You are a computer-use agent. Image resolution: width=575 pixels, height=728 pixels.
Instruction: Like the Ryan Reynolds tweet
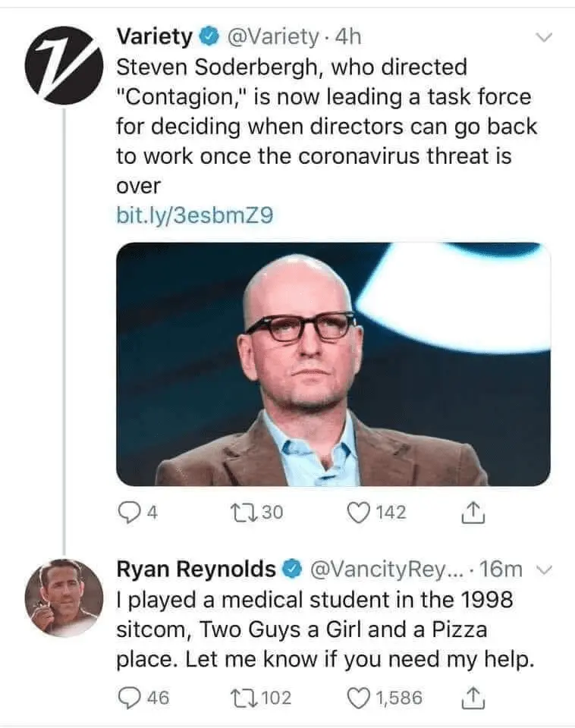pos(357,698)
